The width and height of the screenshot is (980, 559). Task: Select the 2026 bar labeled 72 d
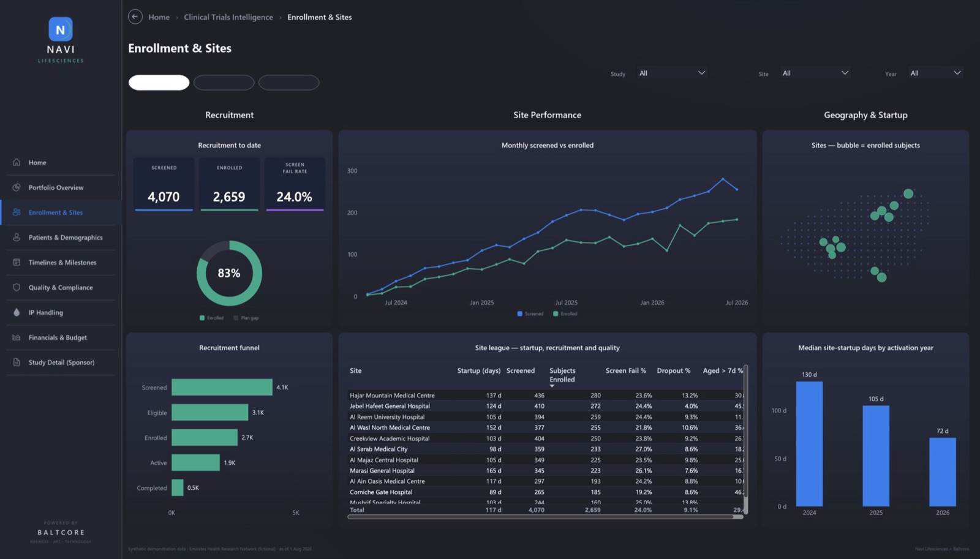tap(943, 472)
